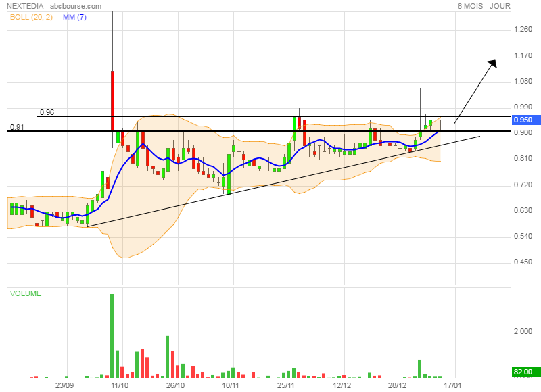Click the tallest green volume bar
Image resolution: width=541 pixels, height=392 pixels.
[x=112, y=336]
